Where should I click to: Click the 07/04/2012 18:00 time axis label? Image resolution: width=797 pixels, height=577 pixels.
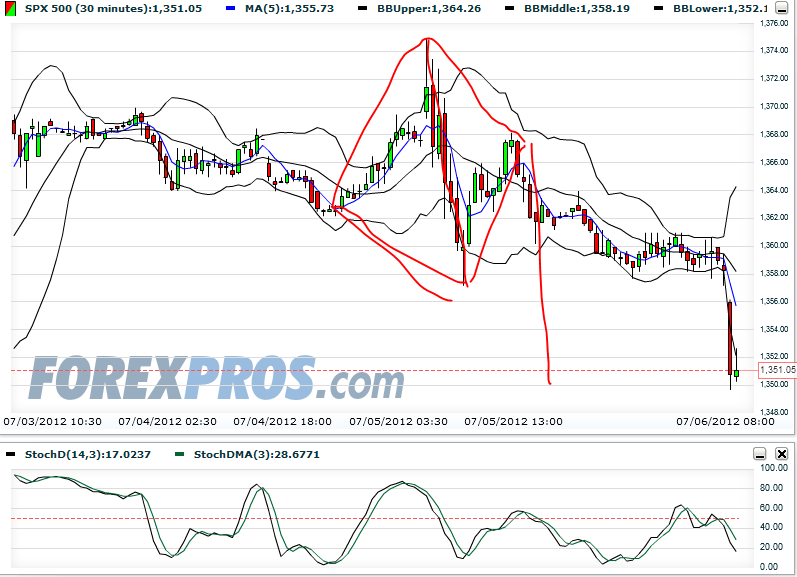coord(283,421)
